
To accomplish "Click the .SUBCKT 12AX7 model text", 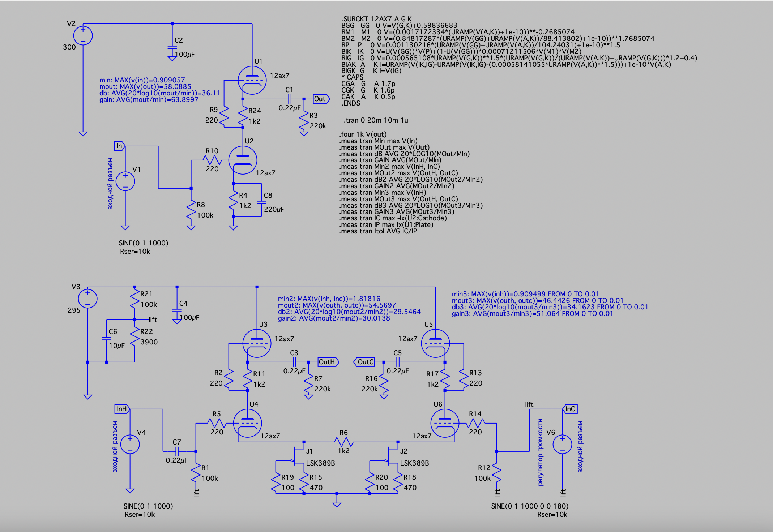I will tap(376, 19).
